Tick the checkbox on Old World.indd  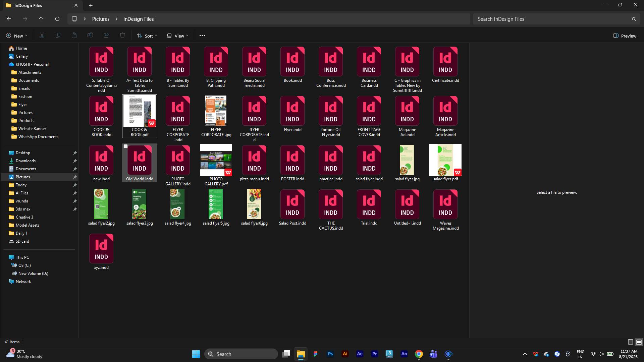[x=126, y=146]
